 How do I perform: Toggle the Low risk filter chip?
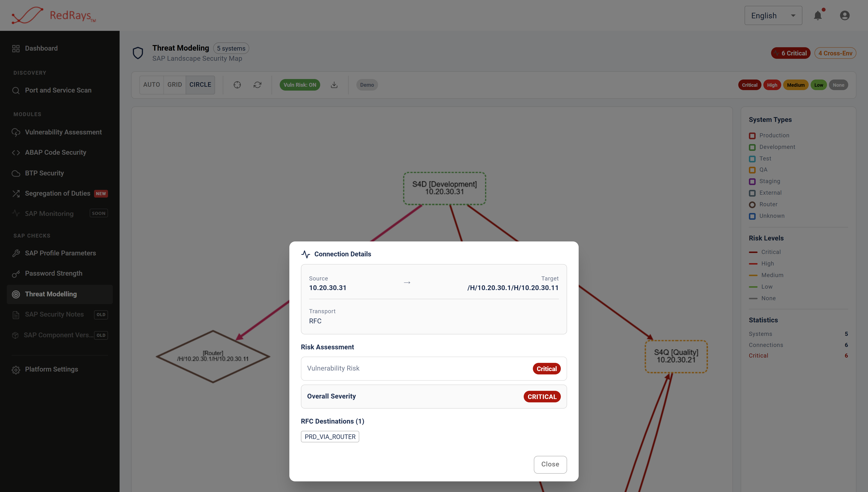[819, 85]
